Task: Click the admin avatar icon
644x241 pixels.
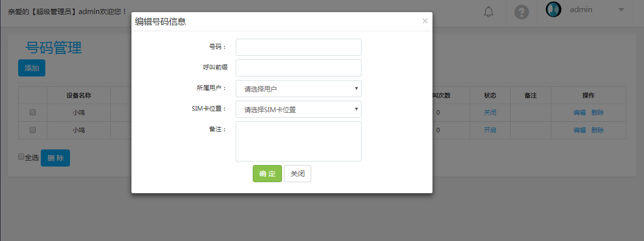Action: (553, 10)
